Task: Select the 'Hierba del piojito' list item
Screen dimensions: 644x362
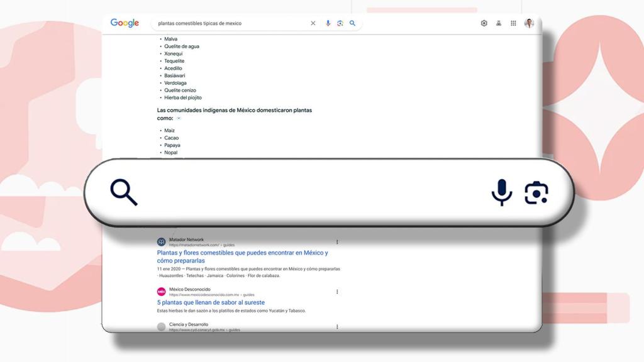Action: point(183,97)
